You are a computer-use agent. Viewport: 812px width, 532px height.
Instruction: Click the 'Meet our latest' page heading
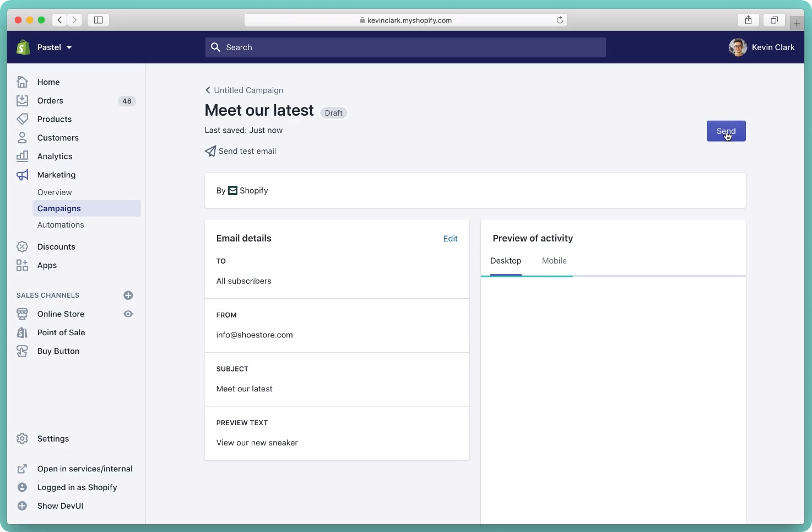[259, 110]
